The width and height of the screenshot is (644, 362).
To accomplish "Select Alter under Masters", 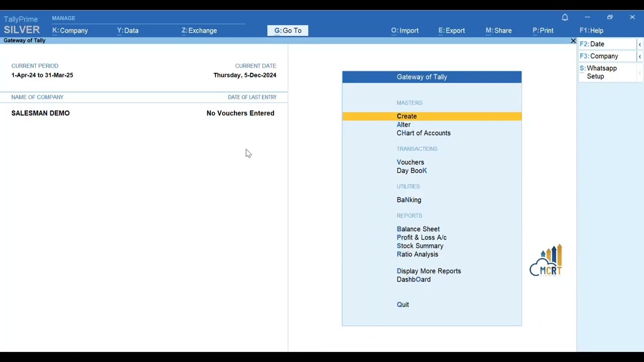I will coord(404,125).
